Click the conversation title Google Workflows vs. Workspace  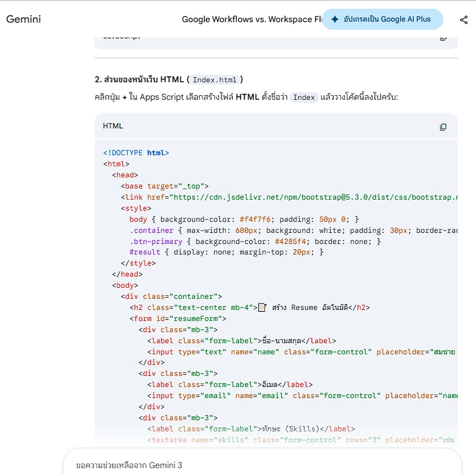pyautogui.click(x=252, y=19)
